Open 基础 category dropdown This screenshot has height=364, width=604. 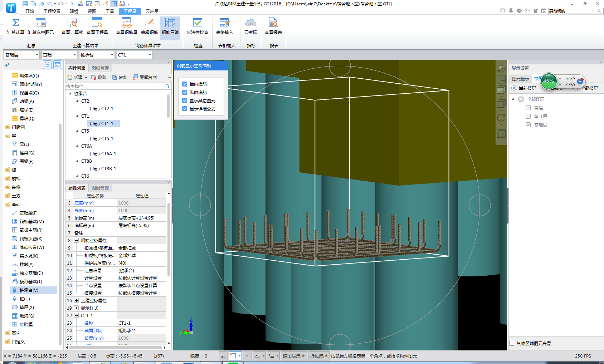[x=59, y=55]
